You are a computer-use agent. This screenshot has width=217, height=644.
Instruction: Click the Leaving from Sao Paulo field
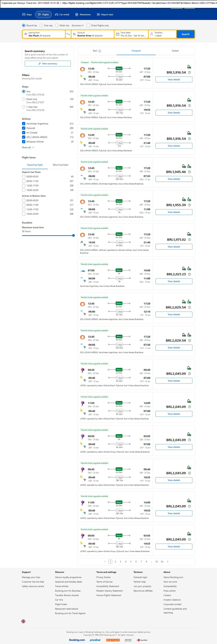click(x=44, y=34)
